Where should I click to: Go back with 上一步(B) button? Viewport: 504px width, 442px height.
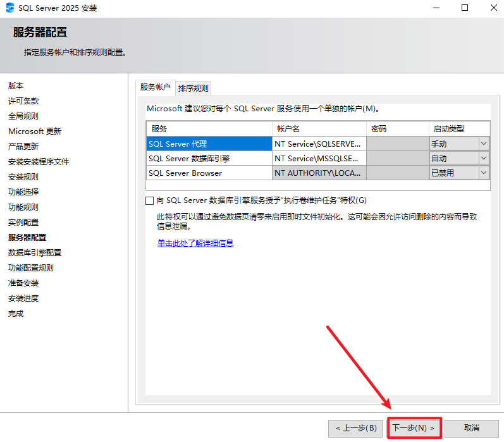pyautogui.click(x=356, y=428)
